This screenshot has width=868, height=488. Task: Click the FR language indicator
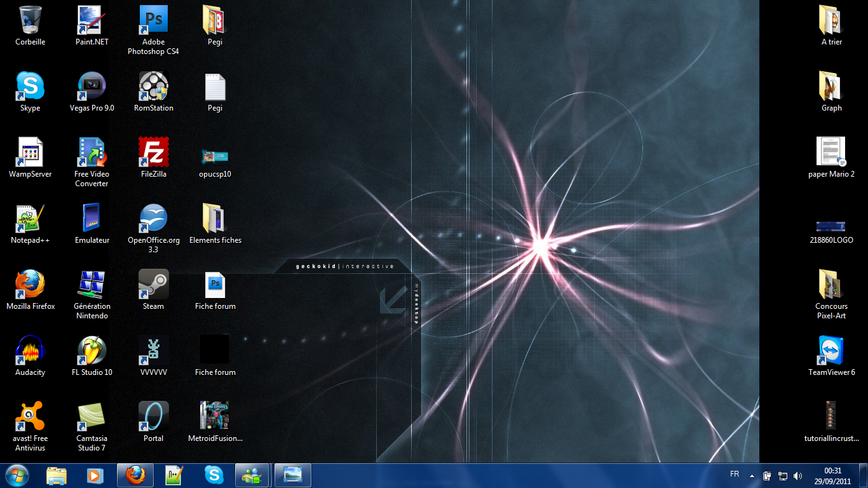pyautogui.click(x=735, y=475)
